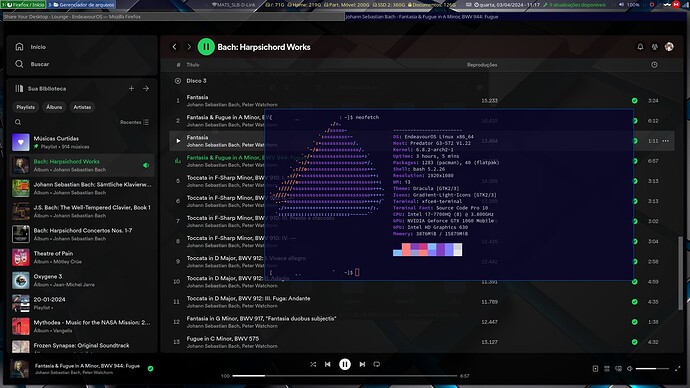
Task: Select track Fantasia in G Minor, BWV 917
Action: [x=422, y=322]
